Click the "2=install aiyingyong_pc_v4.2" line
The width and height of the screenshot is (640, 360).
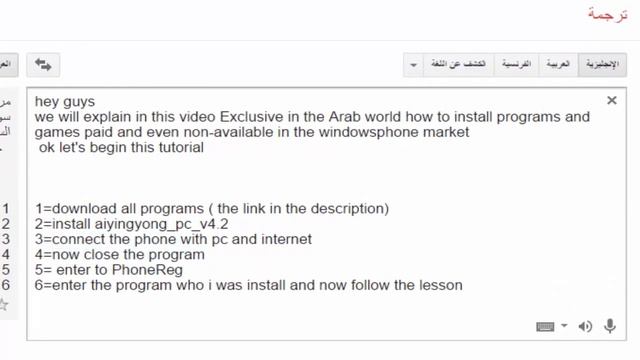[x=131, y=224]
